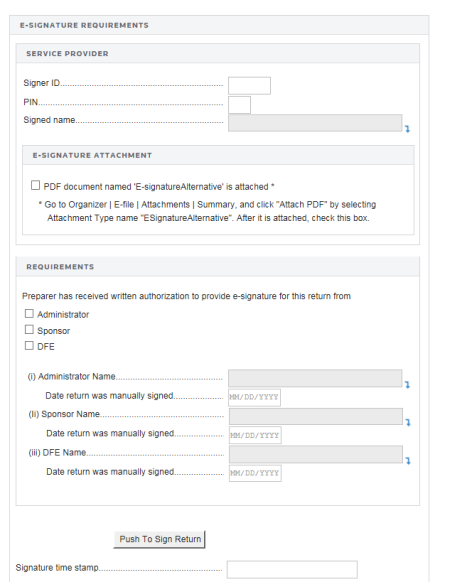Set Administrator date return was manually signed

(254, 398)
